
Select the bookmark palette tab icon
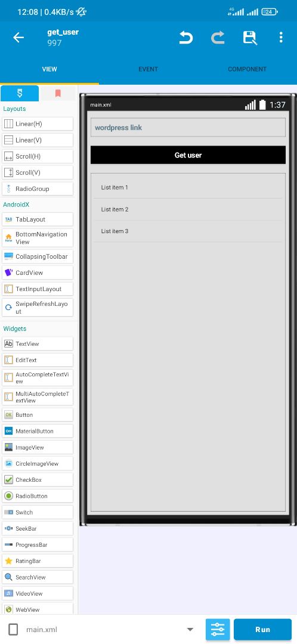(x=58, y=94)
